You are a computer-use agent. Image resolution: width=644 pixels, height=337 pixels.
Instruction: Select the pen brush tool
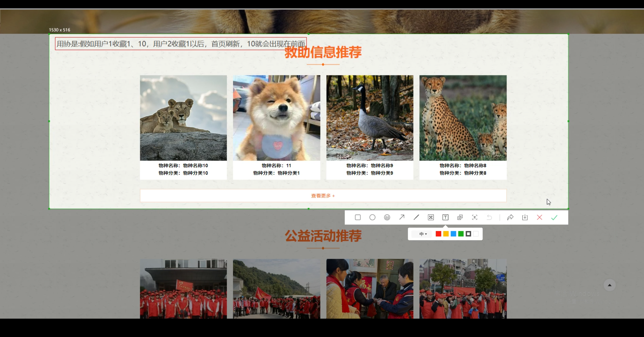(x=416, y=217)
